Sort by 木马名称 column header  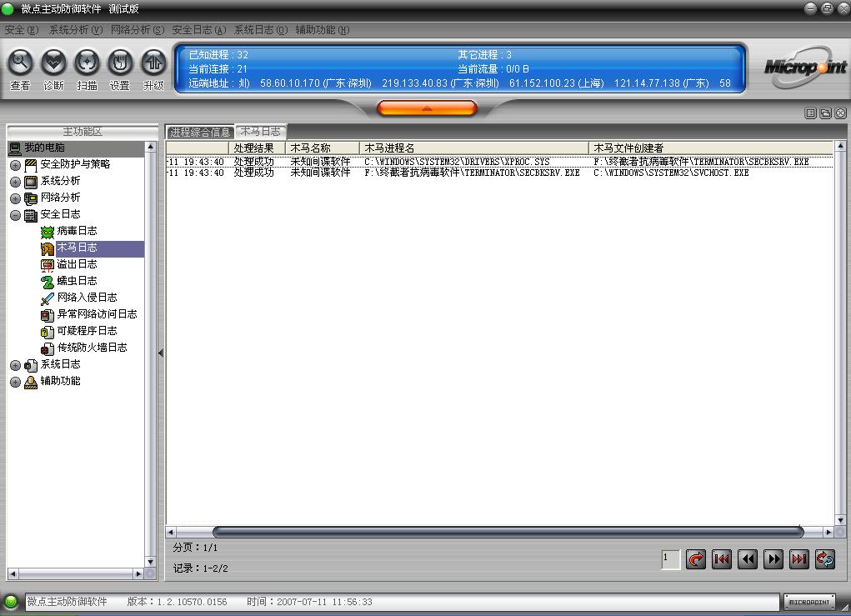(x=323, y=148)
